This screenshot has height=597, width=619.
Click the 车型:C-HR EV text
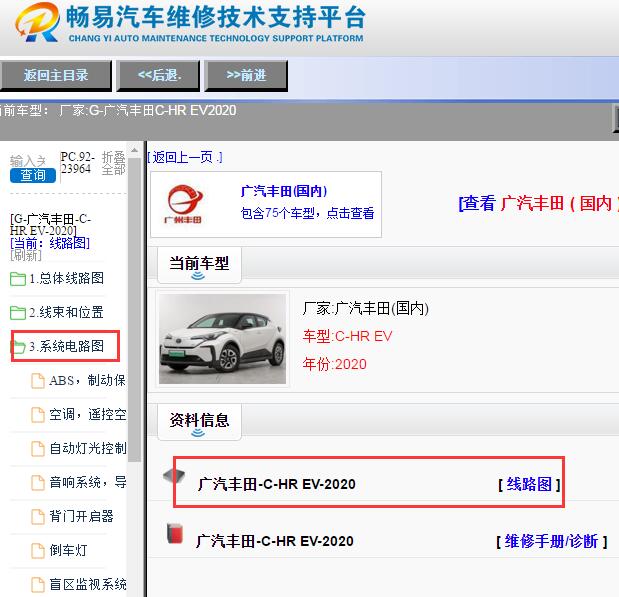(347, 336)
